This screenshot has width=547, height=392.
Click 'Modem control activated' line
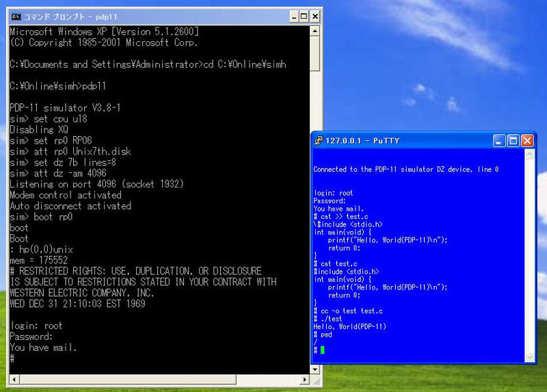click(66, 195)
